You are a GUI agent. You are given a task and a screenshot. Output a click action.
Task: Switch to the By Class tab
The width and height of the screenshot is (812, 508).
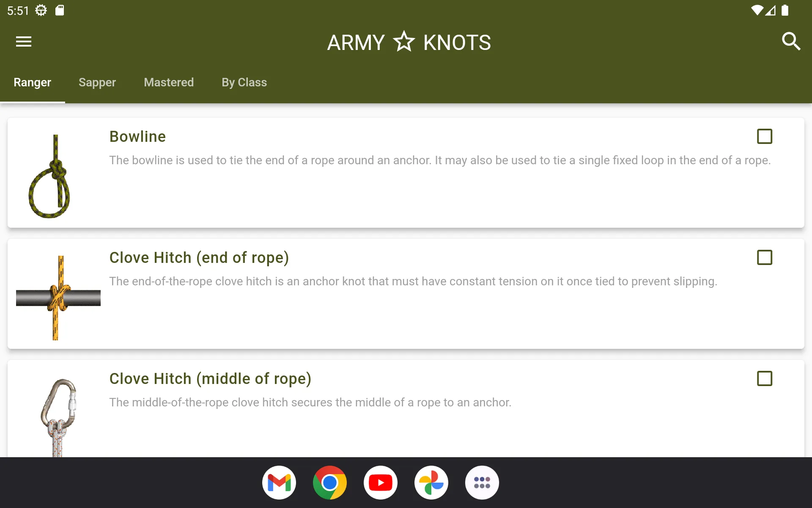tap(244, 82)
